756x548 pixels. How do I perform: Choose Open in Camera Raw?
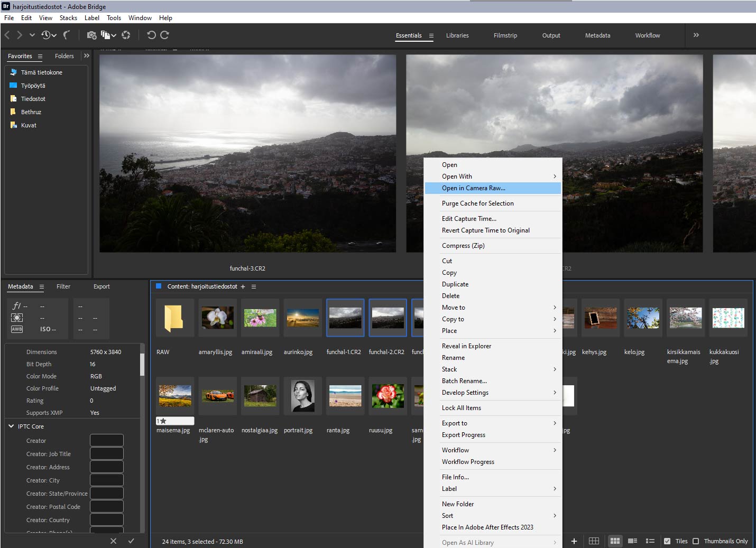[x=493, y=188]
